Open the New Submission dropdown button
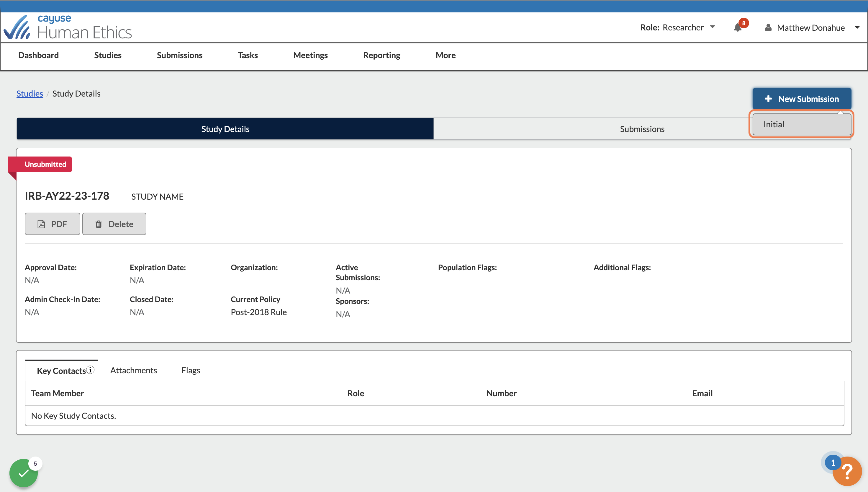This screenshot has height=492, width=868. click(x=802, y=99)
